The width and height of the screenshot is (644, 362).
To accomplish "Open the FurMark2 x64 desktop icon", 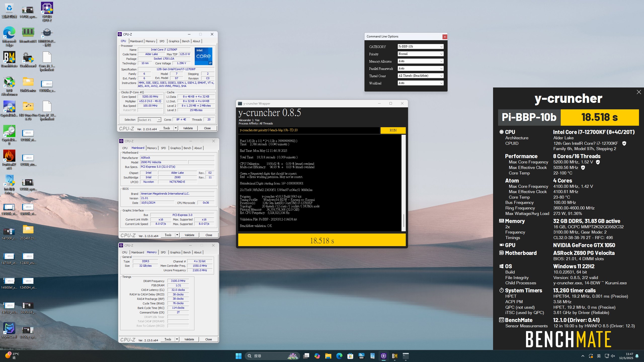I will 9,160.
